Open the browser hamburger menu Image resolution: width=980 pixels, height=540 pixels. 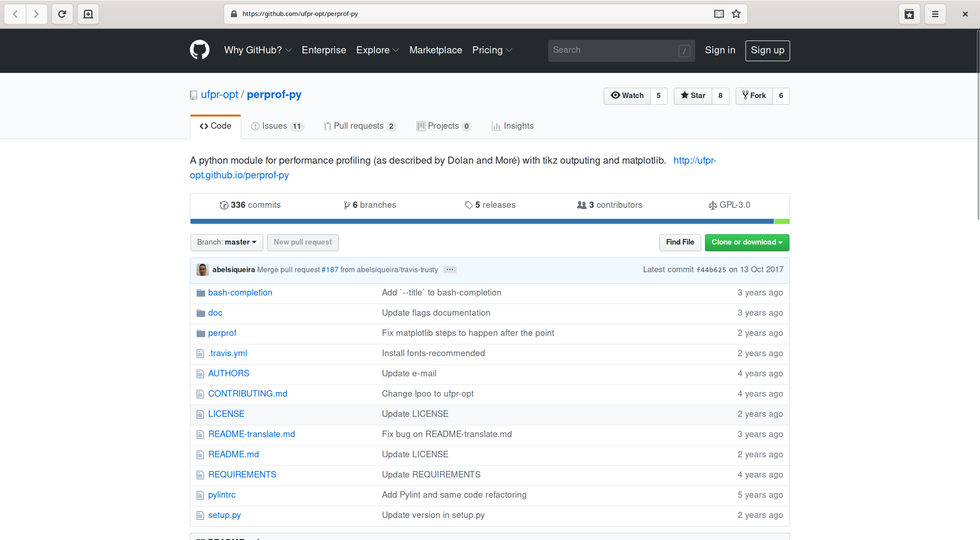pyautogui.click(x=935, y=14)
